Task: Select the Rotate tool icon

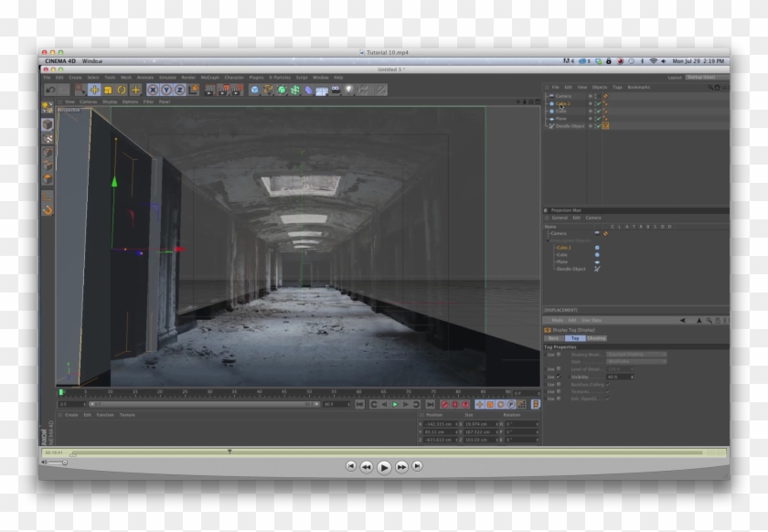Action: [122, 90]
